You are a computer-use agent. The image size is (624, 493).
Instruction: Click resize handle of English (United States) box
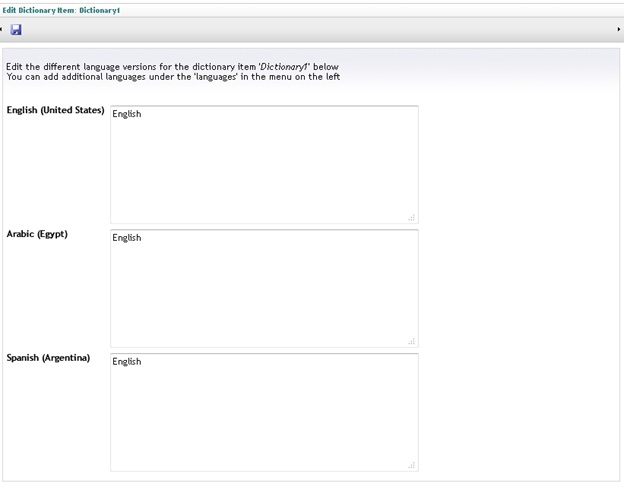tap(411, 217)
